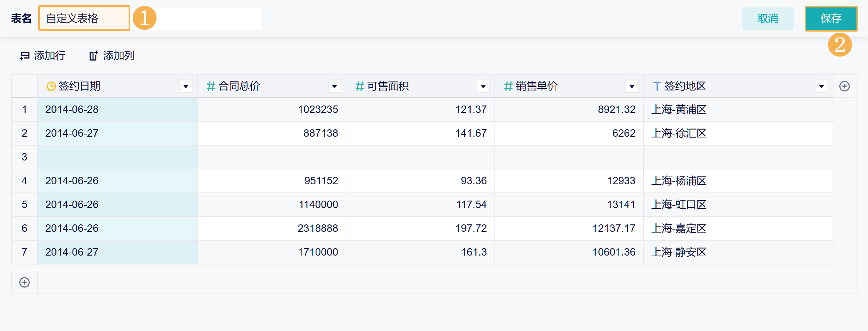Image resolution: width=868 pixels, height=331 pixels.
Task: Click the add column icon
Action: 93,56
